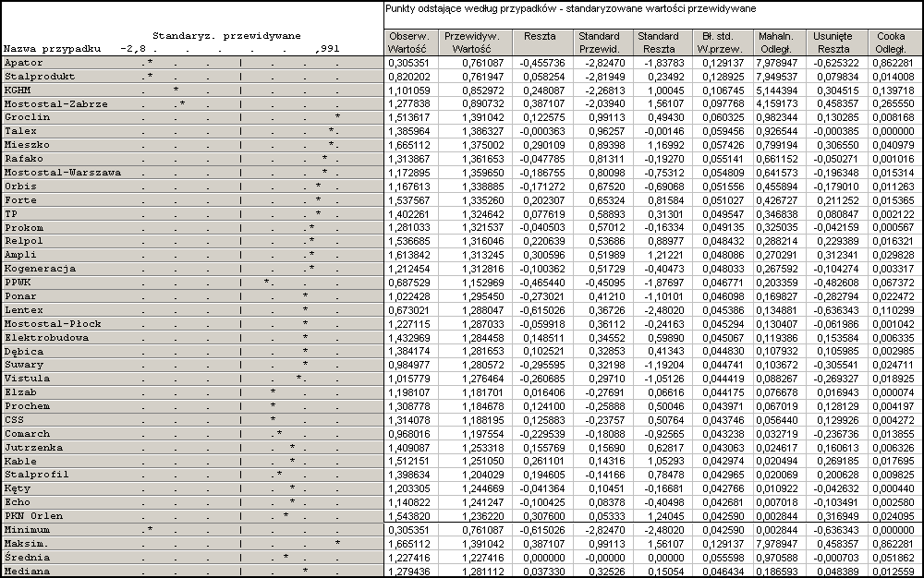
Task: Select the Prokom row label
Action: (x=24, y=228)
